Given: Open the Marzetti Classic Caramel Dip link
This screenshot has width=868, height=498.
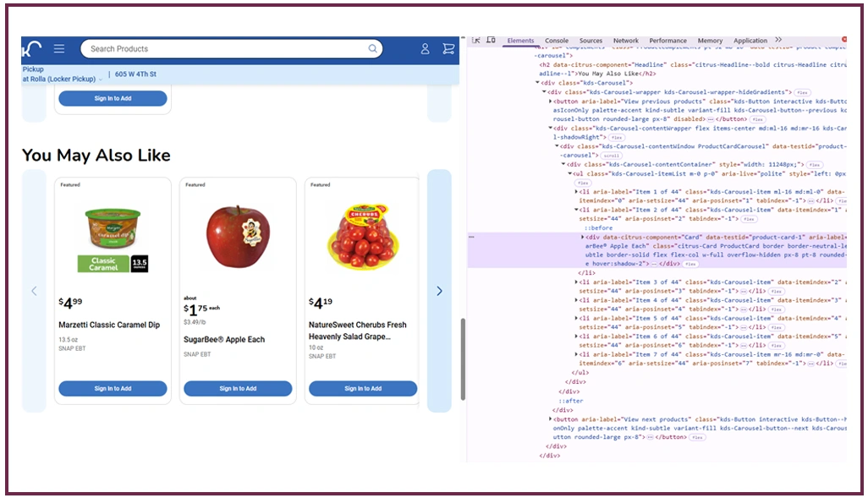Looking at the screenshot, I should click(108, 325).
